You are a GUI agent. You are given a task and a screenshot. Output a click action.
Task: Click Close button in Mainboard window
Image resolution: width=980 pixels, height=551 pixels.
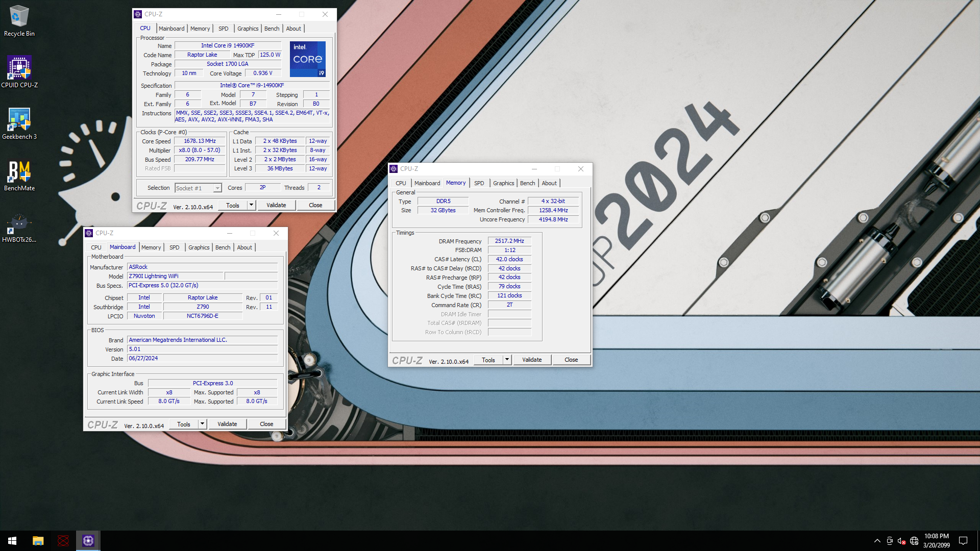click(x=266, y=424)
